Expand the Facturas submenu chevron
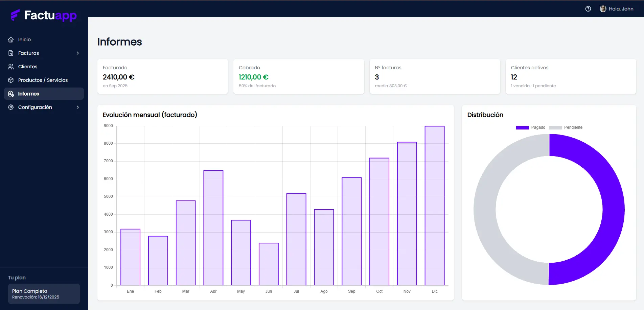The image size is (644, 310). pyautogui.click(x=78, y=53)
